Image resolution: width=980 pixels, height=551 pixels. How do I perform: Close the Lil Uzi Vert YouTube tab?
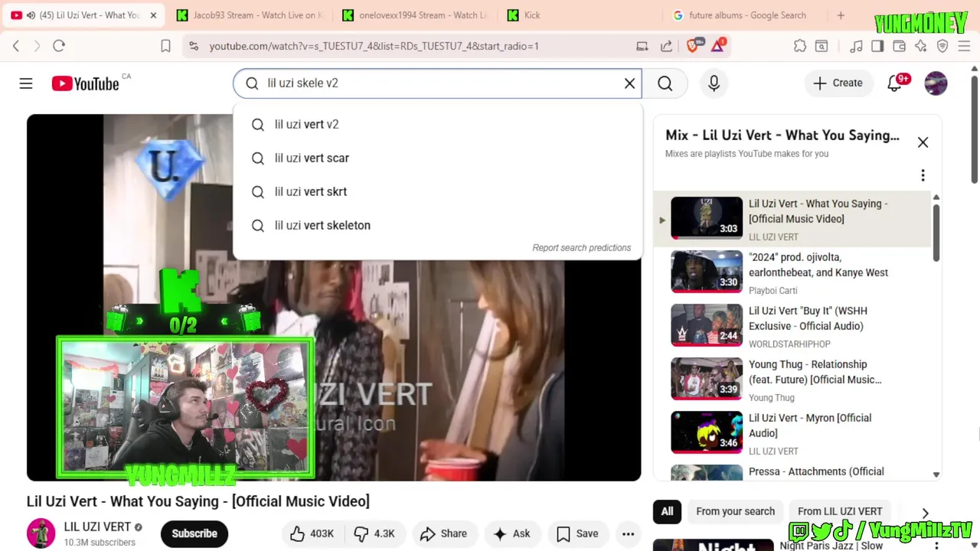[x=153, y=15]
